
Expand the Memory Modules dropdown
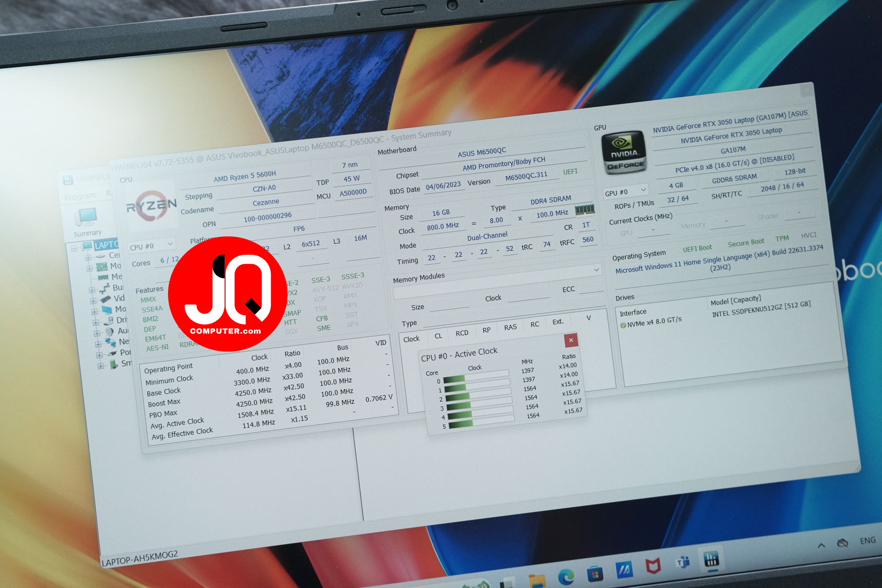(x=596, y=270)
